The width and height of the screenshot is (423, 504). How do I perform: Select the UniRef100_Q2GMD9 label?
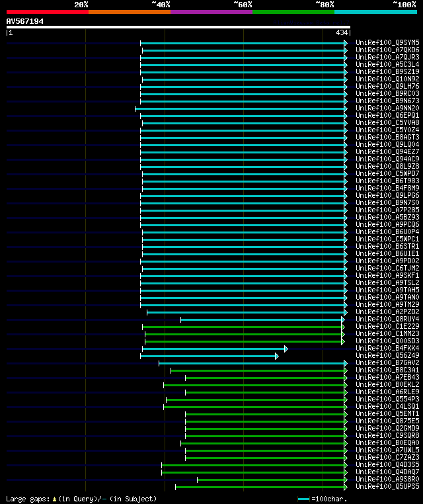point(387,428)
